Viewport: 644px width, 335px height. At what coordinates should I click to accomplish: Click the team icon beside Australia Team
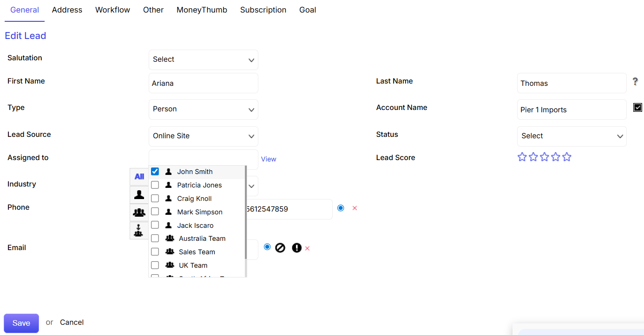pos(170,238)
